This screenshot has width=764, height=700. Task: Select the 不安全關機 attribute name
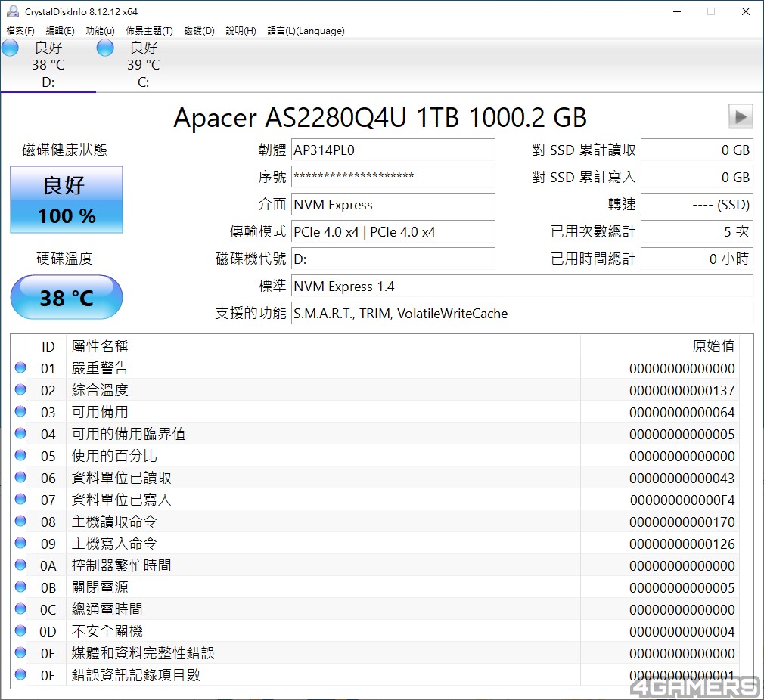coord(107,631)
